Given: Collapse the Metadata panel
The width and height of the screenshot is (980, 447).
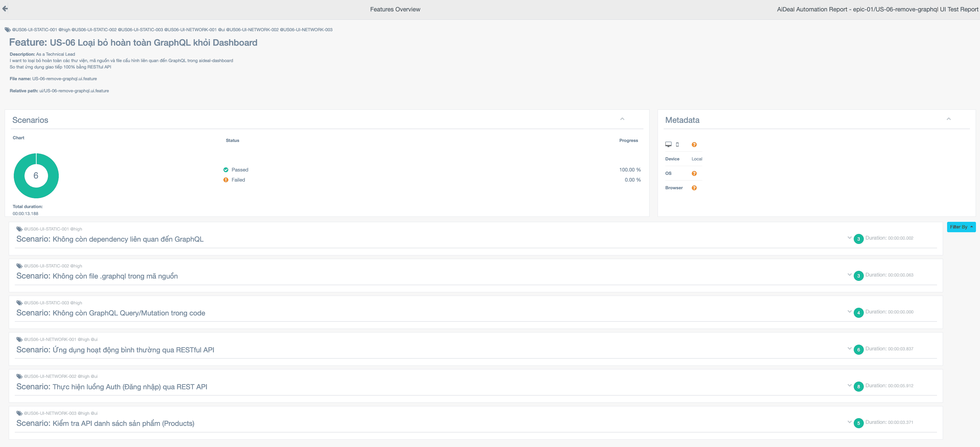Looking at the screenshot, I should point(949,119).
